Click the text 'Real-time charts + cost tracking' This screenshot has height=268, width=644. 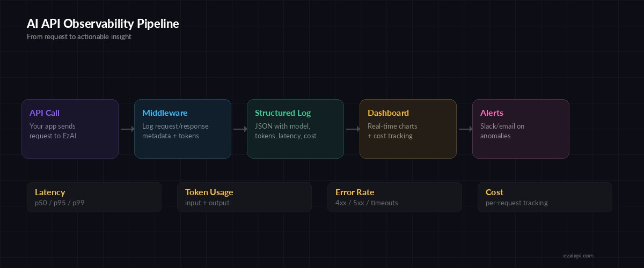pos(392,131)
